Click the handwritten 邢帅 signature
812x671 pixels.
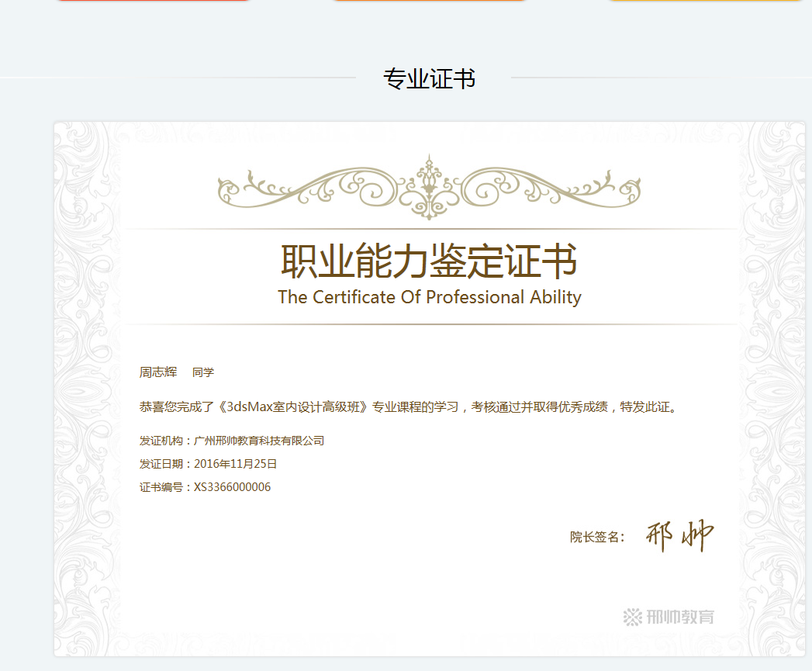(679, 536)
